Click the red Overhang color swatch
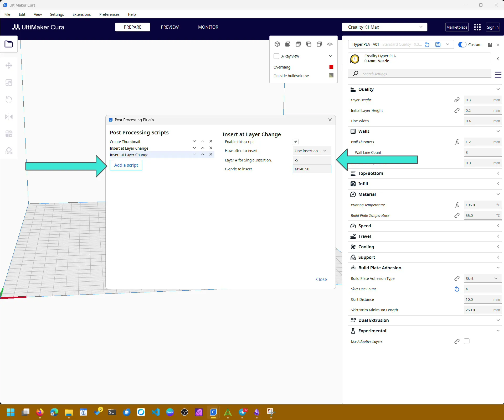Viewport: 504px width, 420px height. click(x=331, y=67)
